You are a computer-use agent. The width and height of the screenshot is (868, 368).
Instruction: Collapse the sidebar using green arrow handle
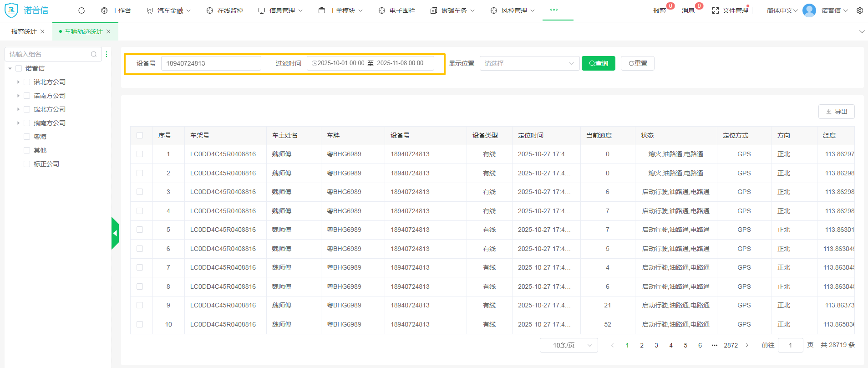(x=115, y=233)
